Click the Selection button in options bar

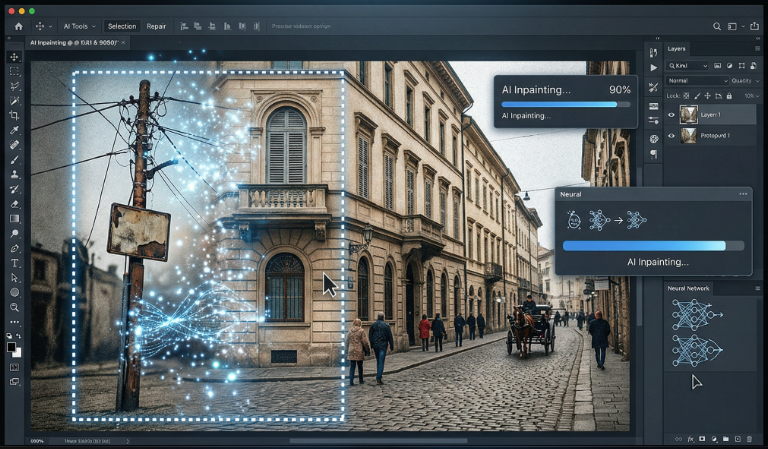click(121, 26)
